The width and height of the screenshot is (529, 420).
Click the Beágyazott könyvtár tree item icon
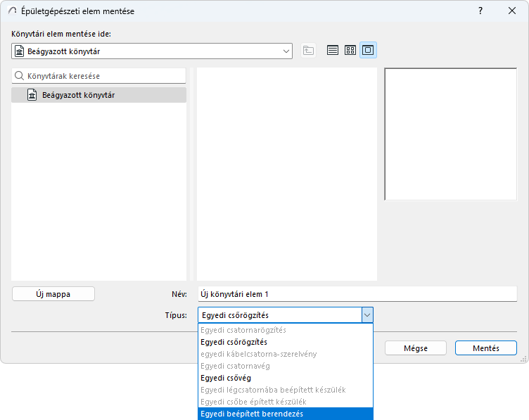(32, 95)
